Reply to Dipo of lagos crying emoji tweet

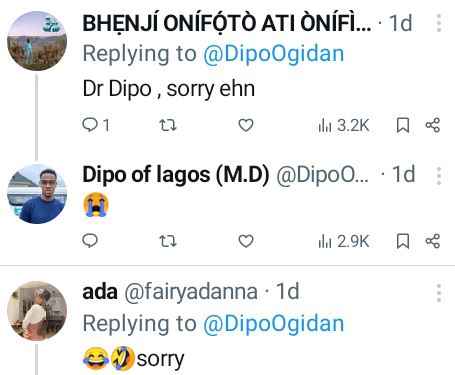(x=90, y=241)
